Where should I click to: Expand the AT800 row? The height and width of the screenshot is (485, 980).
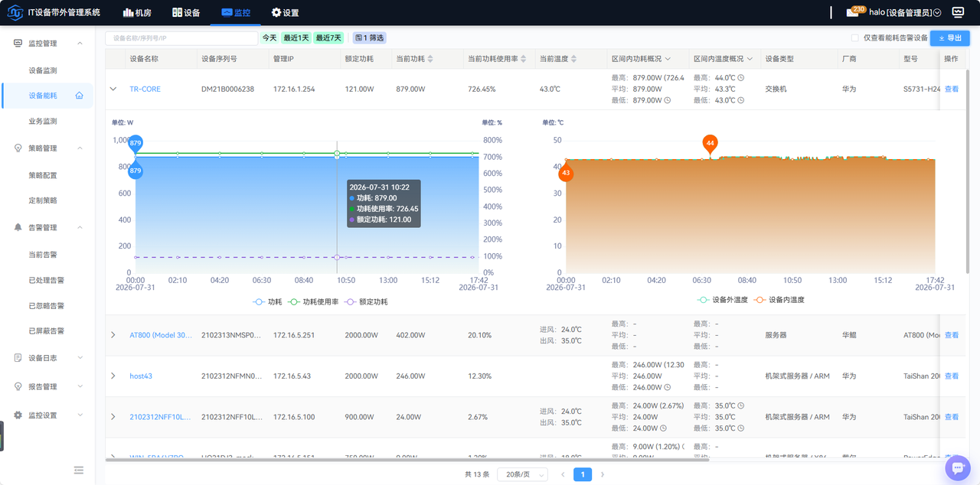click(113, 335)
